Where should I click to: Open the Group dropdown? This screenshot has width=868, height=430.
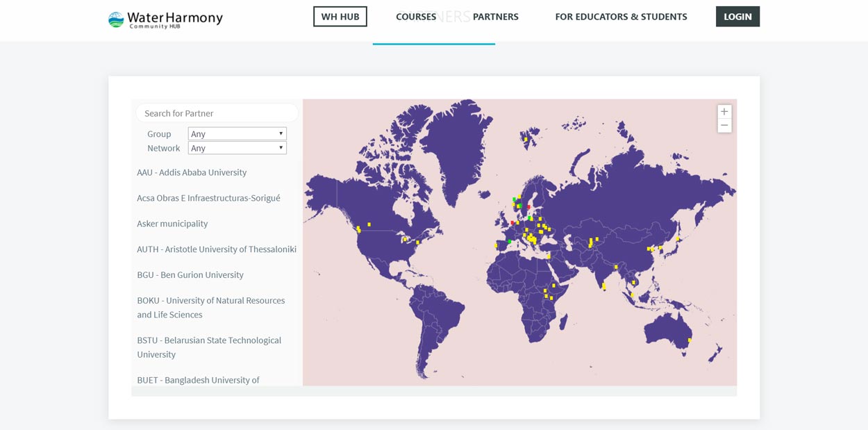(x=237, y=133)
